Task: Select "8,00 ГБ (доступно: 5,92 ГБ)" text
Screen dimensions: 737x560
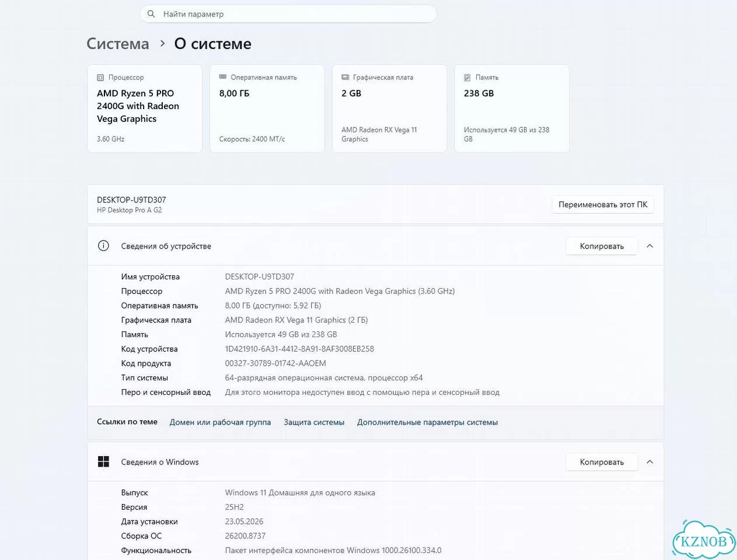Action: tap(273, 306)
